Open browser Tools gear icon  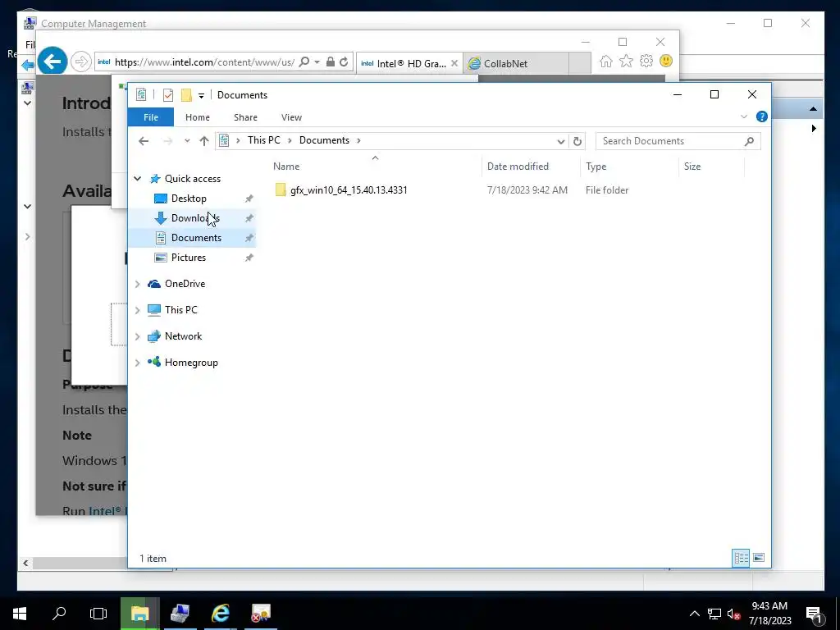click(646, 61)
